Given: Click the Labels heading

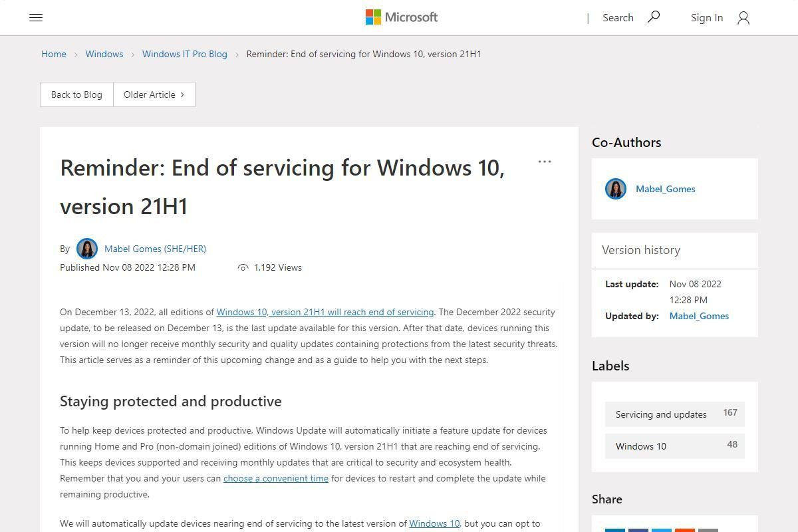Looking at the screenshot, I should [x=610, y=366].
